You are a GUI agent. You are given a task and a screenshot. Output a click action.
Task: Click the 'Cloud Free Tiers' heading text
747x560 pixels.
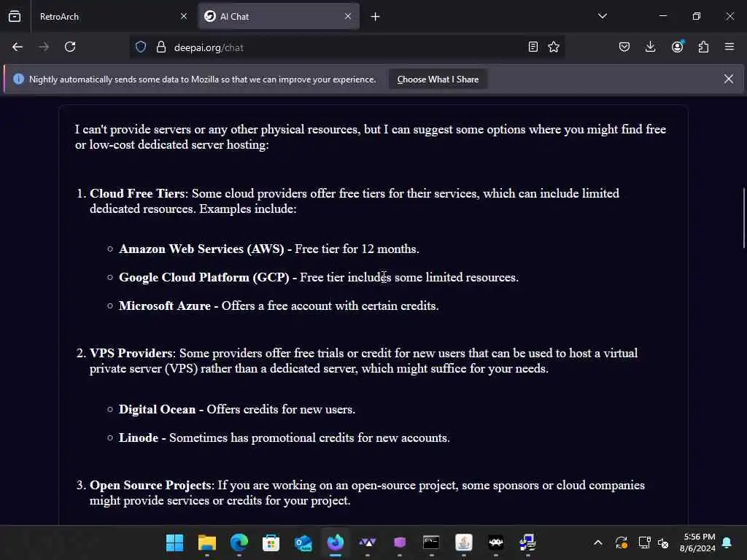pos(137,193)
